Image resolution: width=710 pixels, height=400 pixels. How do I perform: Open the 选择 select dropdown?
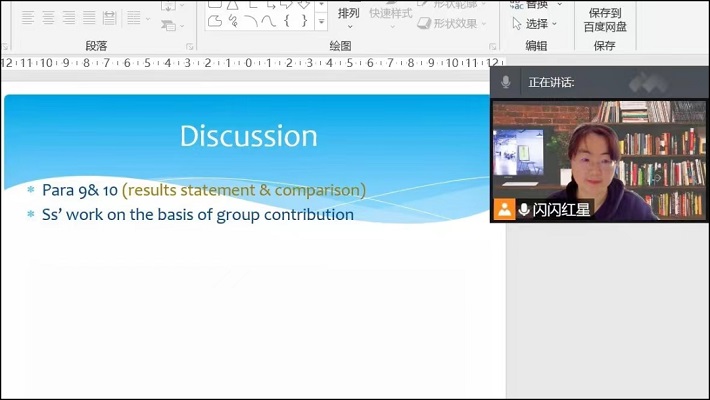tap(538, 23)
